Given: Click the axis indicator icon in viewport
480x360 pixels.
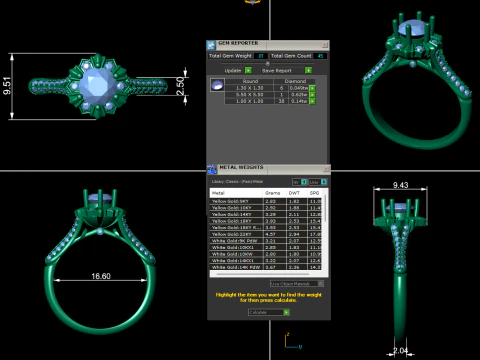Looking at the screenshot, I should [x=293, y=341].
